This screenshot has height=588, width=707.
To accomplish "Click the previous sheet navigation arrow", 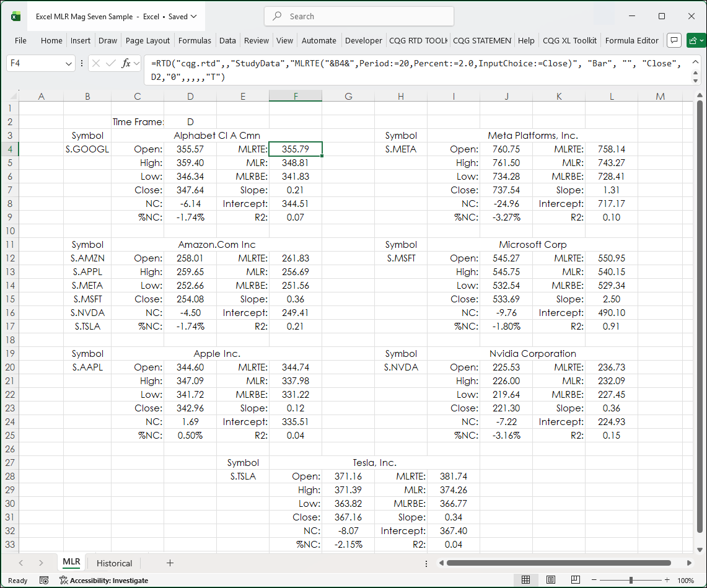I will tap(20, 563).
